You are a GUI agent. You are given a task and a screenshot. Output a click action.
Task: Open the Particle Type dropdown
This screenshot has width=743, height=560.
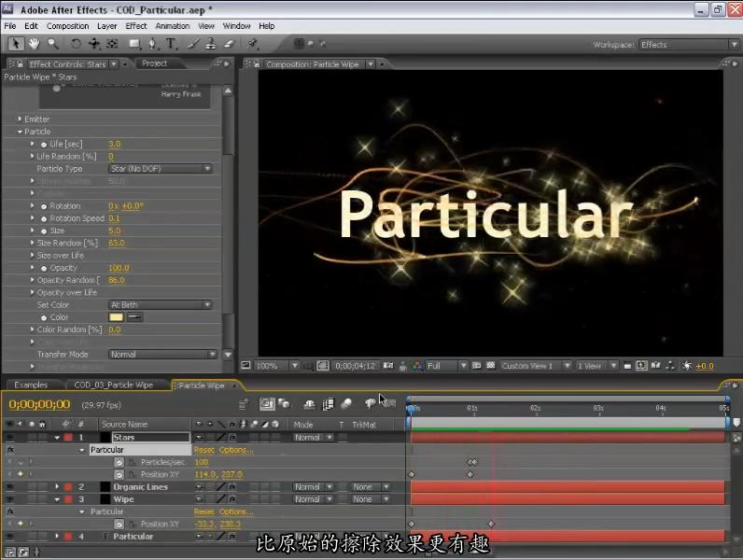coord(161,169)
